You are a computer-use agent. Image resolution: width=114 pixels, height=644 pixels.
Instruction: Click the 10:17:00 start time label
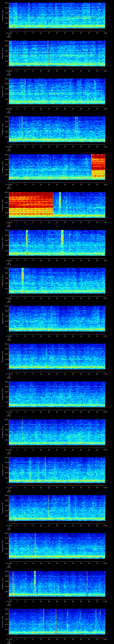pos(9,639)
